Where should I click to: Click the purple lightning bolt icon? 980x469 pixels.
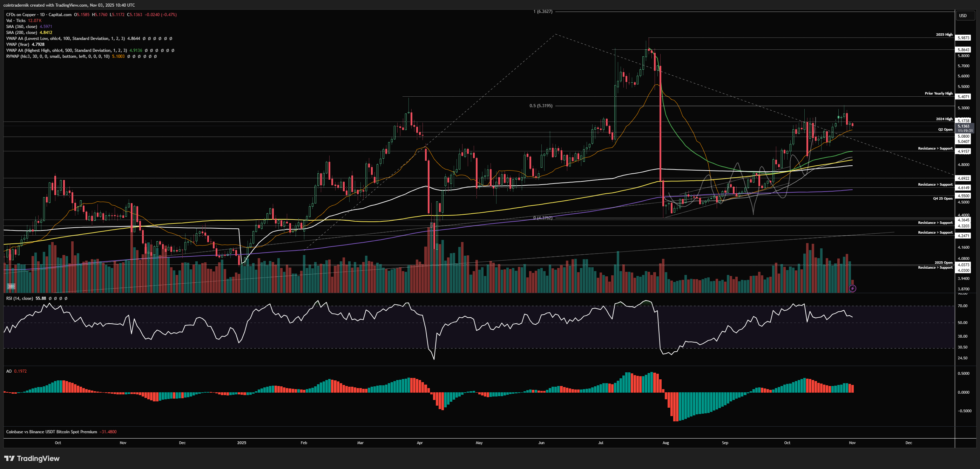853,289
